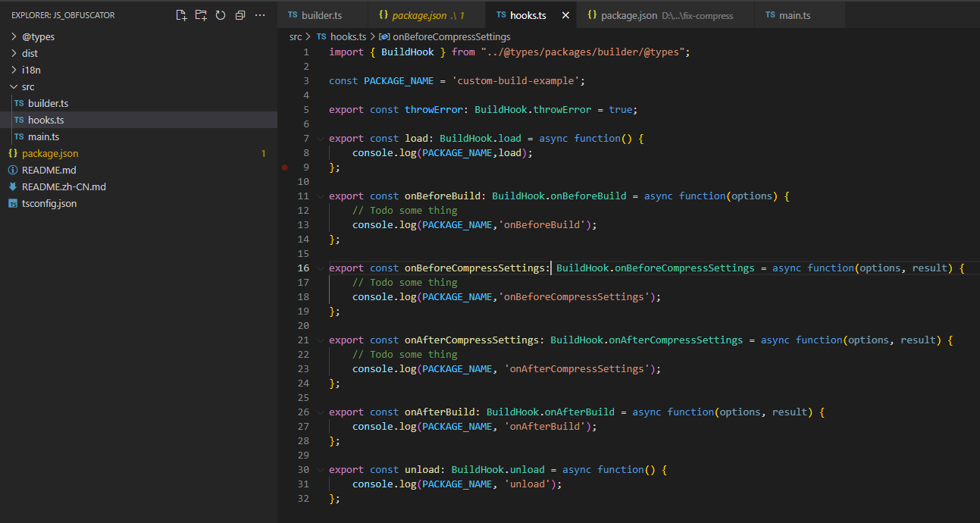Fold the load function at line 7
The width and height of the screenshot is (980, 523).
(x=320, y=139)
